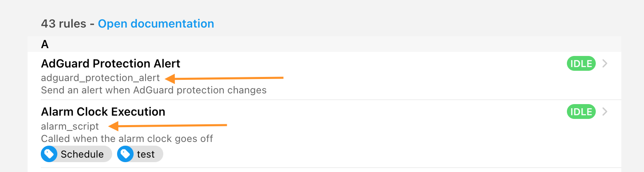The width and height of the screenshot is (644, 172).
Task: Click the adguard_protection_alert rule ID text
Action: (x=100, y=78)
